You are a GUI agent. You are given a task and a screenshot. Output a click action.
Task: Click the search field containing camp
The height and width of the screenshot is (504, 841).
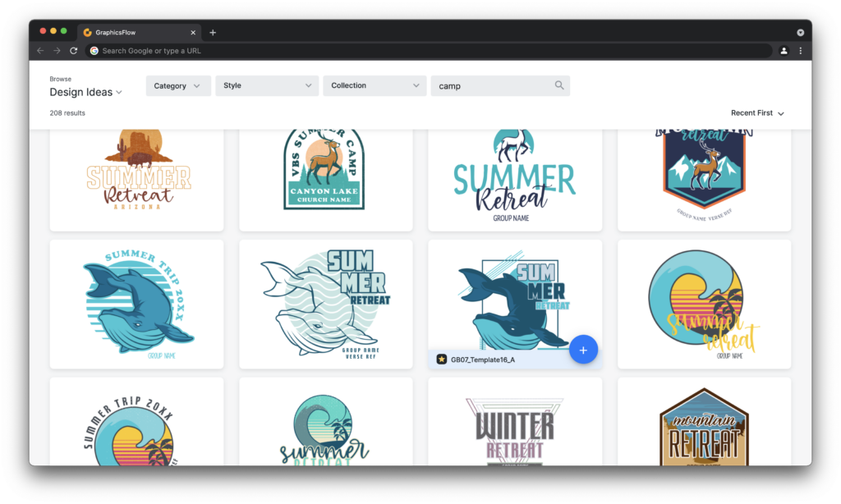click(x=500, y=86)
